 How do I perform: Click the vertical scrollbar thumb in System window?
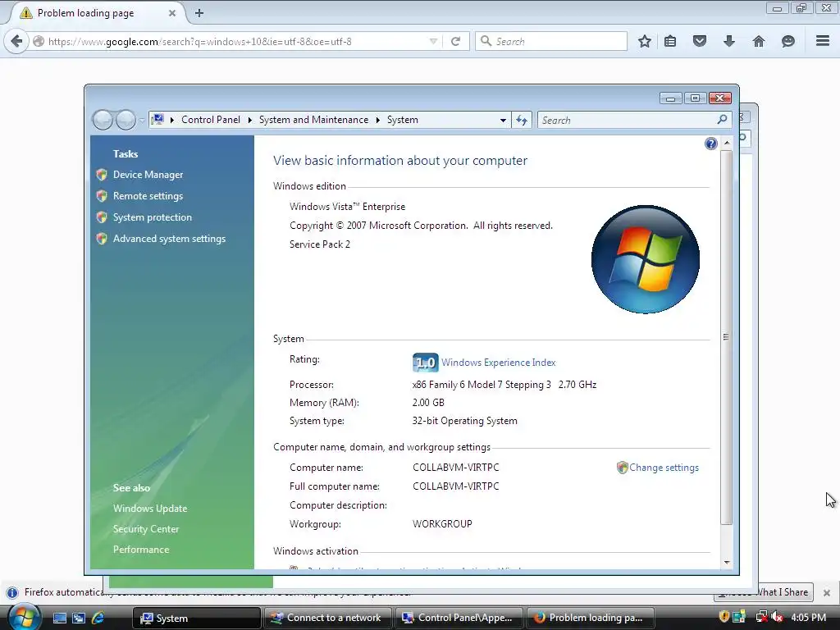(727, 337)
